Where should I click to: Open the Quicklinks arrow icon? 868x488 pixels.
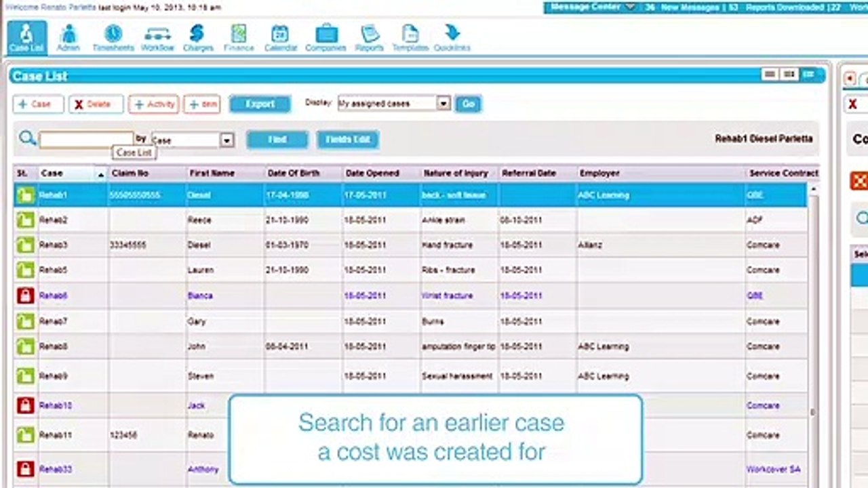pyautogui.click(x=452, y=37)
